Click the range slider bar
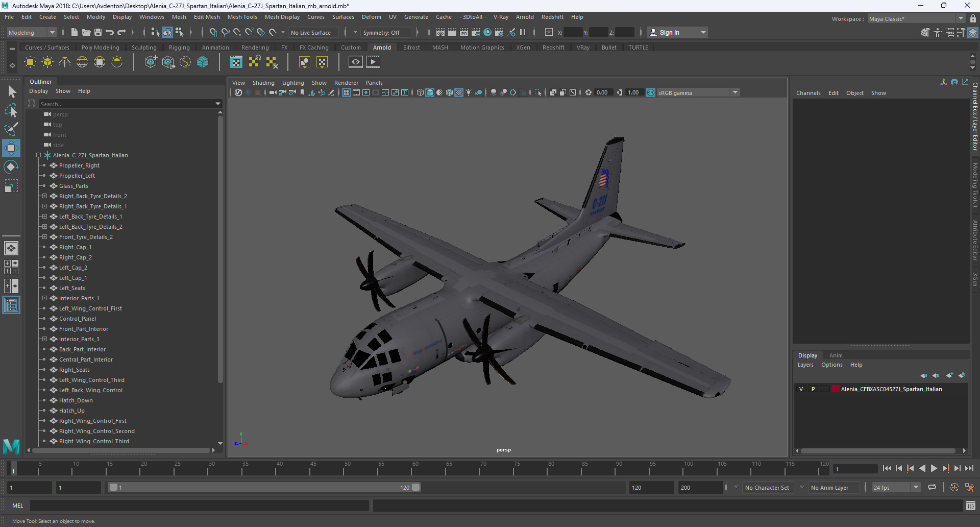This screenshot has width=980, height=527. click(264, 488)
